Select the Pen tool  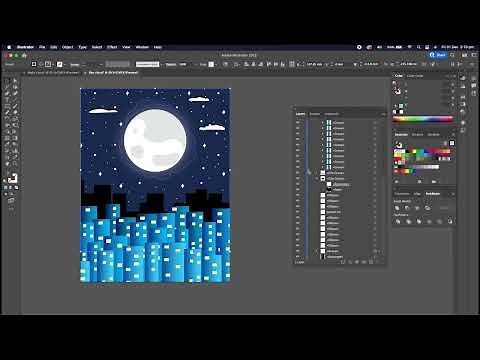coord(6,93)
